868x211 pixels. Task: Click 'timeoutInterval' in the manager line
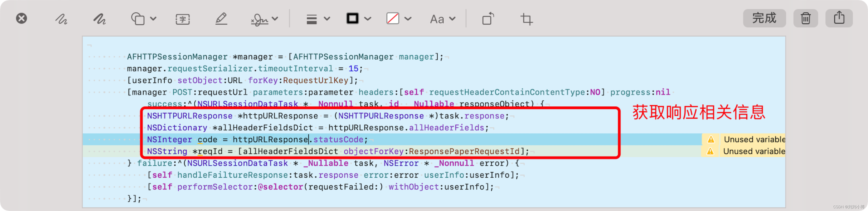295,69
